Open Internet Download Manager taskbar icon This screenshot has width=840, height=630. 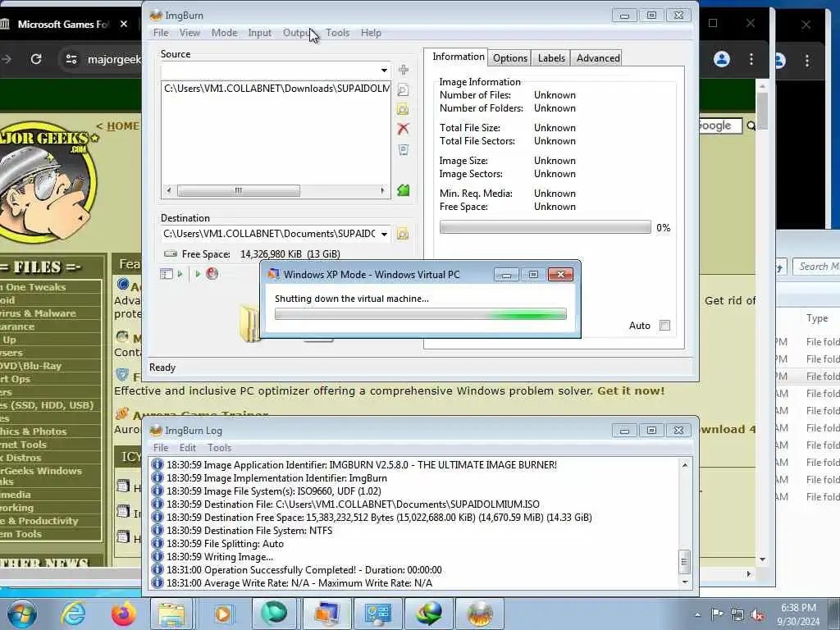pos(429,614)
